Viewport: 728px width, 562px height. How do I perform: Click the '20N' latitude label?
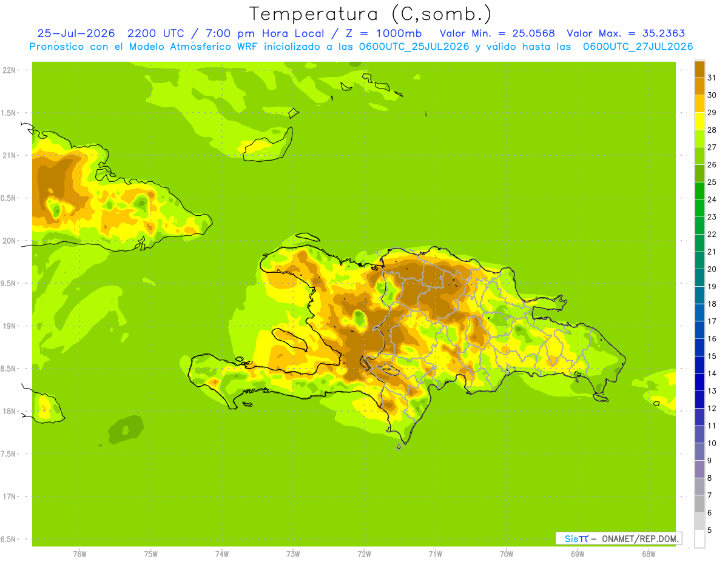10,241
